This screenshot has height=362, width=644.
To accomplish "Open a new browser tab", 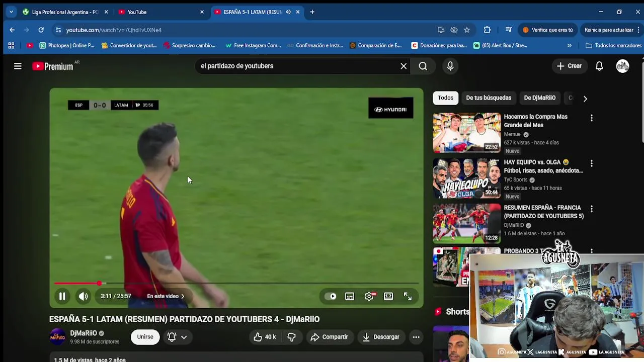I will [312, 12].
